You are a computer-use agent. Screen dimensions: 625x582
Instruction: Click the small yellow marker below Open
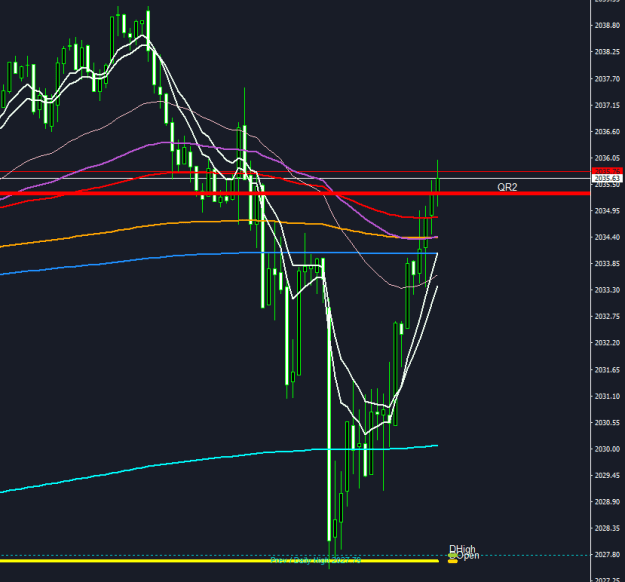pos(452,561)
